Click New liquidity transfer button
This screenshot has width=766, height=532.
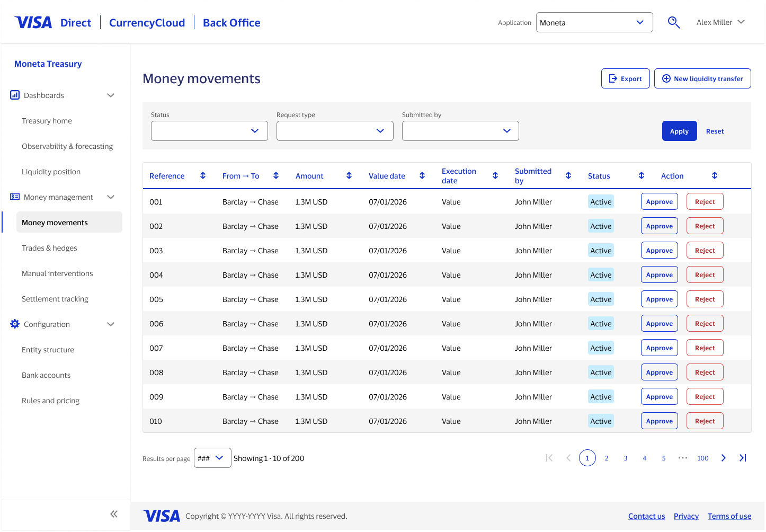click(x=702, y=78)
